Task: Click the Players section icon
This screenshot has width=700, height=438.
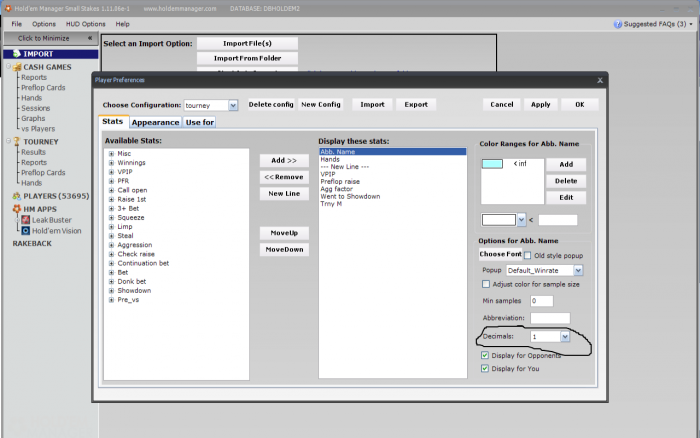Action: (17, 196)
